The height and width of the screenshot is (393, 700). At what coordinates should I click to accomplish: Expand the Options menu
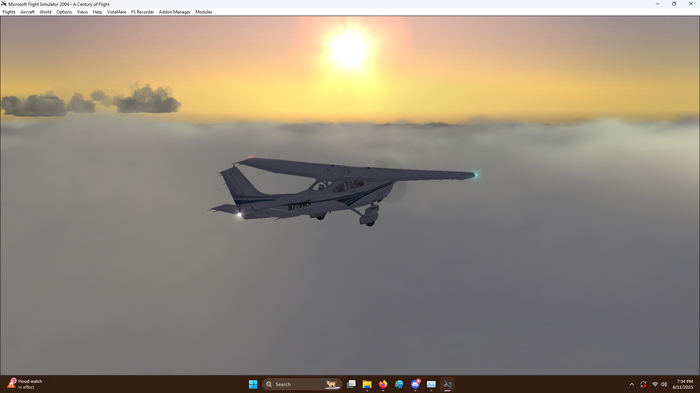64,12
